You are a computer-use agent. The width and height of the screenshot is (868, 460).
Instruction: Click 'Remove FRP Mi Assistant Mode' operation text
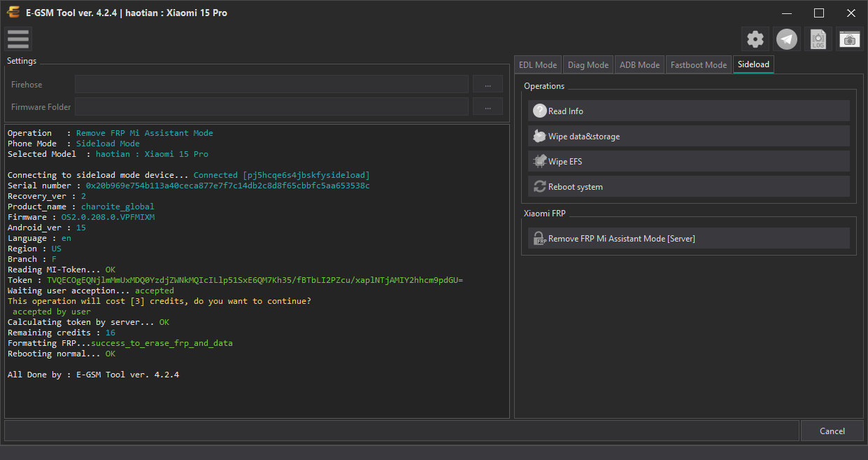(144, 133)
